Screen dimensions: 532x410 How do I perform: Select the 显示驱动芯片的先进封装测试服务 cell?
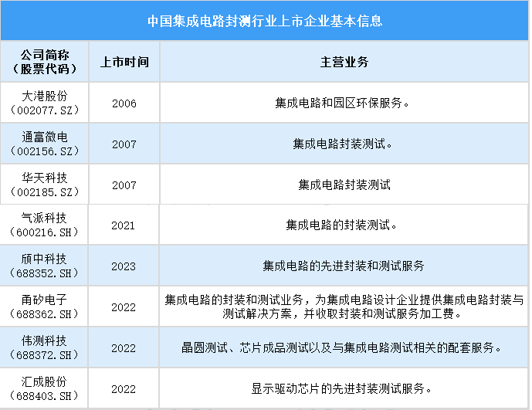click(x=344, y=388)
